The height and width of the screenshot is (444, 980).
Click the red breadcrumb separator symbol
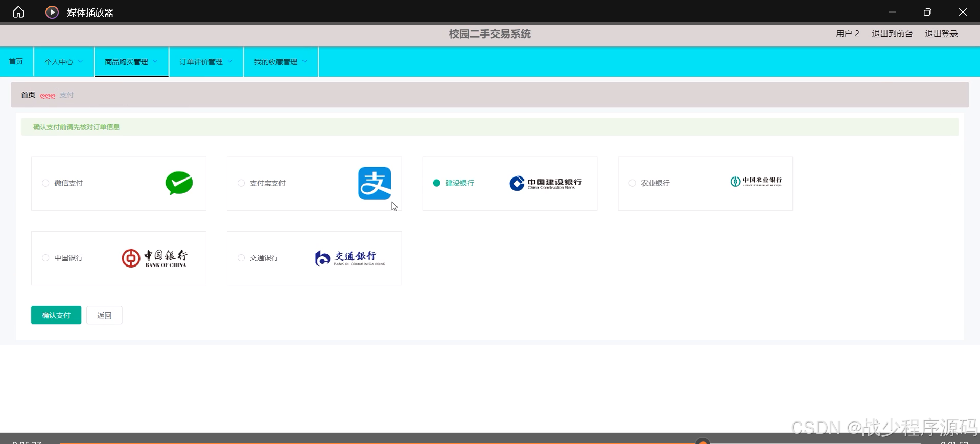[48, 96]
